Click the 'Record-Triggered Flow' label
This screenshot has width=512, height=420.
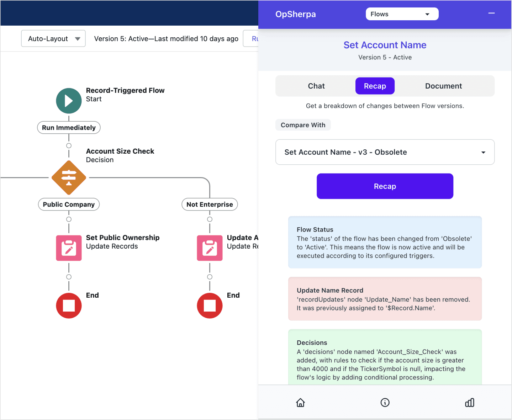(x=125, y=90)
